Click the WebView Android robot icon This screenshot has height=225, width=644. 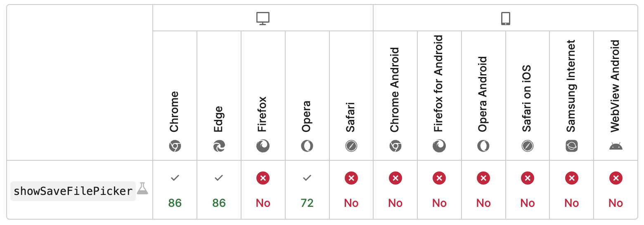(616, 146)
